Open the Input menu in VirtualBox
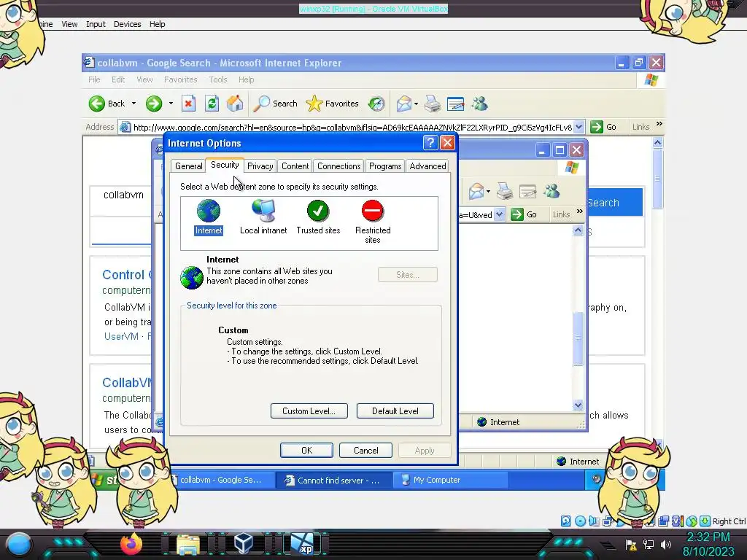747x560 pixels. pos(96,24)
